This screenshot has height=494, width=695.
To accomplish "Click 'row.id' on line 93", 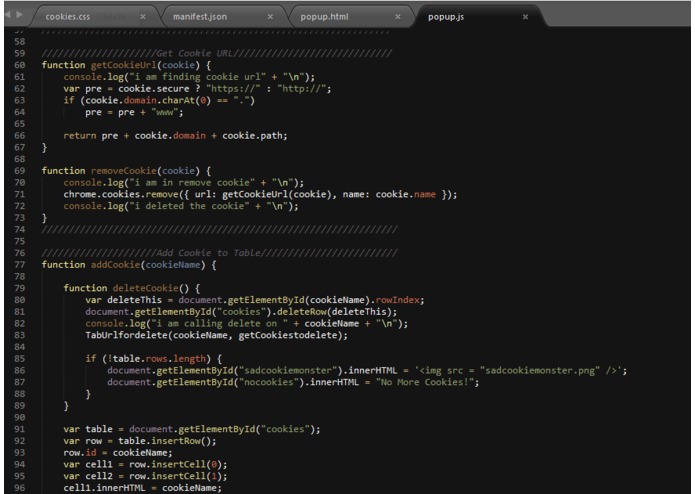I will click(79, 453).
